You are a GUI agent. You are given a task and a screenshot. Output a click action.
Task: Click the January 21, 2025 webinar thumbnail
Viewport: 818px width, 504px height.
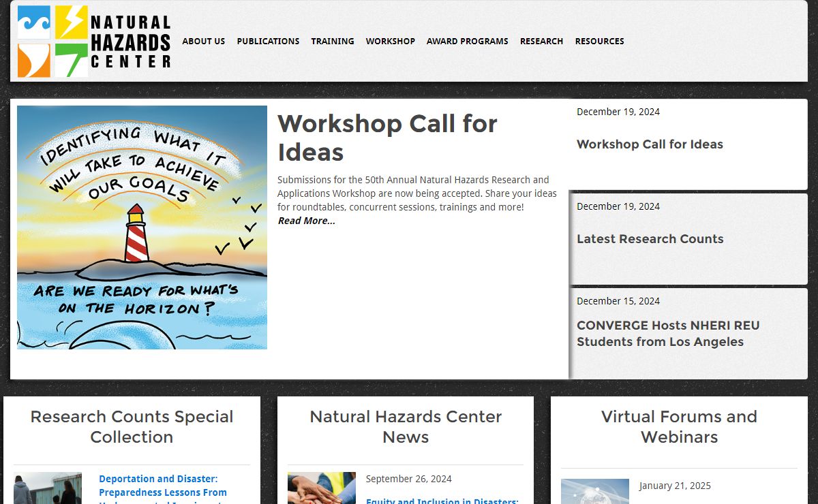coord(595,491)
